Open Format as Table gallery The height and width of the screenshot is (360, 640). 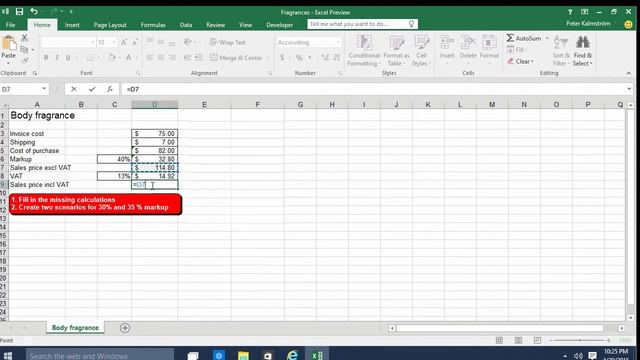coord(396,51)
